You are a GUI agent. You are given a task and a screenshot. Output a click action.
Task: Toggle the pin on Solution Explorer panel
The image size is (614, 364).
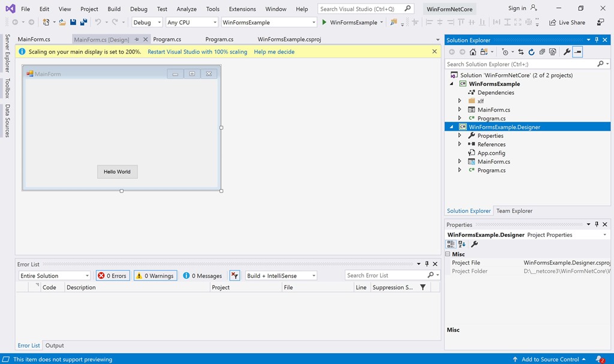(x=597, y=40)
